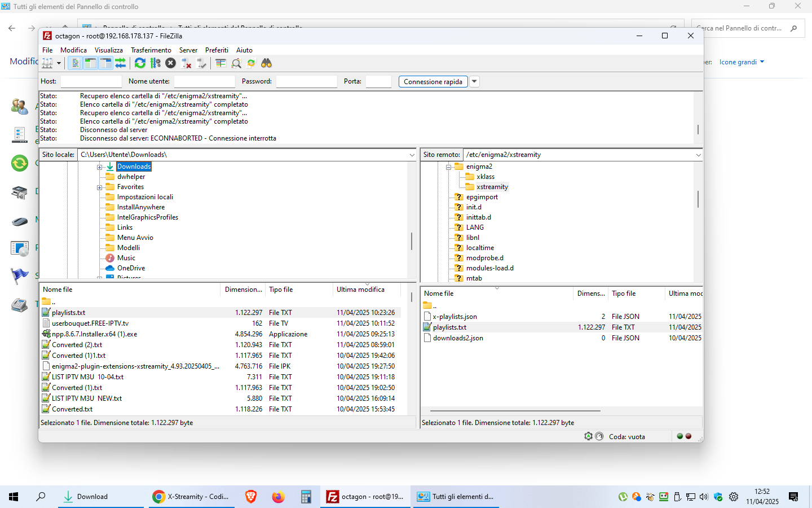The height and width of the screenshot is (508, 812).
Task: Open the Firefox taskbar icon
Action: (x=278, y=497)
